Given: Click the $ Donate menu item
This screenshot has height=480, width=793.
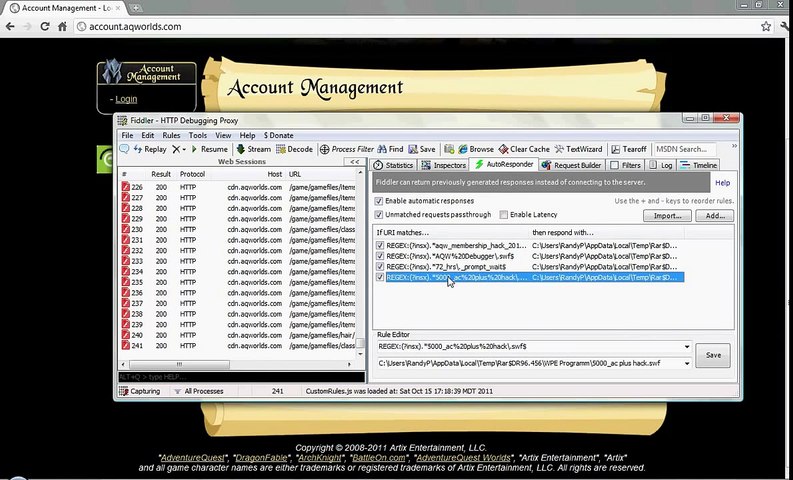Looking at the screenshot, I should pyautogui.click(x=279, y=136).
